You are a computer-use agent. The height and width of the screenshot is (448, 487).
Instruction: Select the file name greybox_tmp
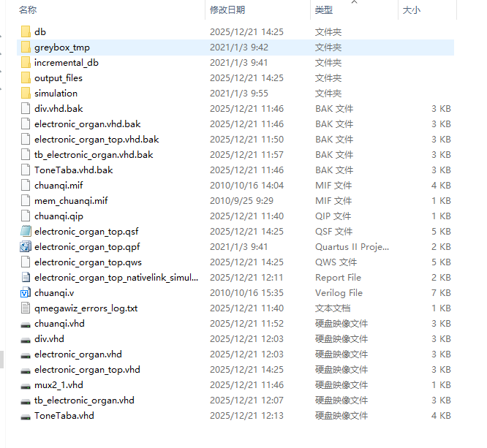(x=62, y=48)
